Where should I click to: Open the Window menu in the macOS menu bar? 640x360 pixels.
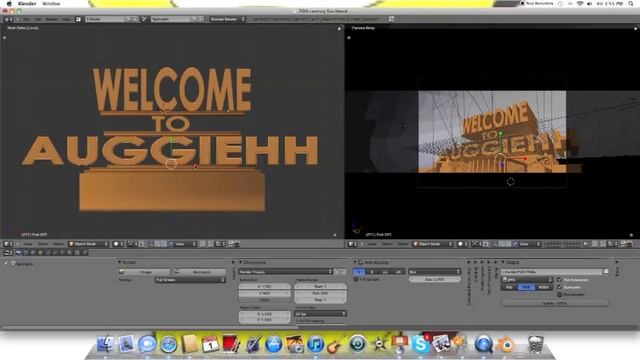tap(51, 3)
